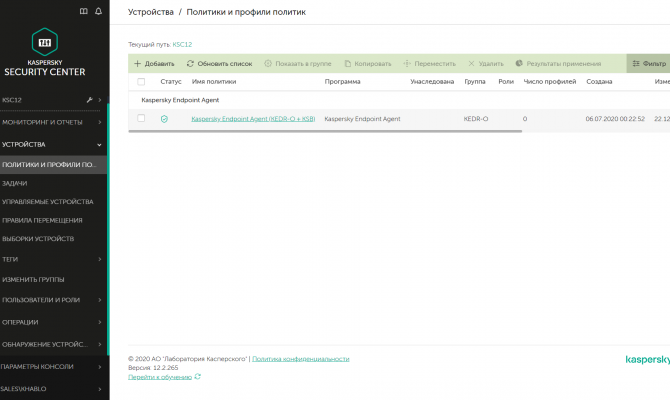Open Политика конфиденциальности link
This screenshot has width=670, height=400.
(x=300, y=359)
